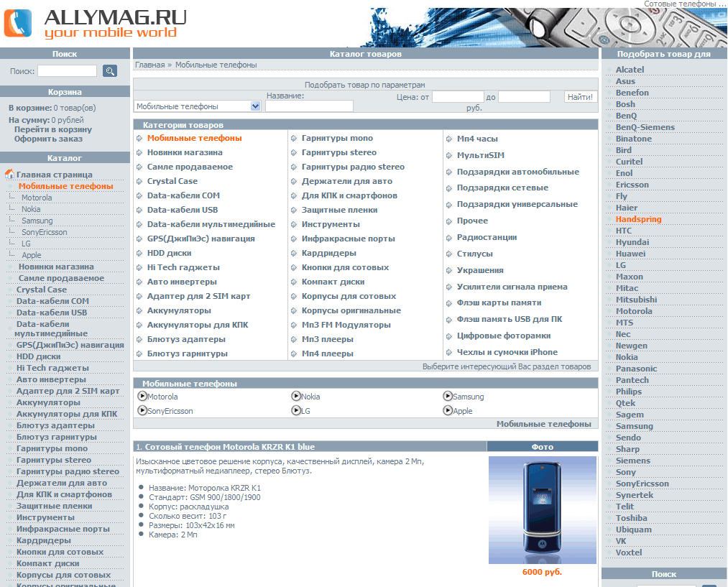Click the ALLYMAG.RU phone logo icon
The image size is (728, 587).
tap(18, 23)
